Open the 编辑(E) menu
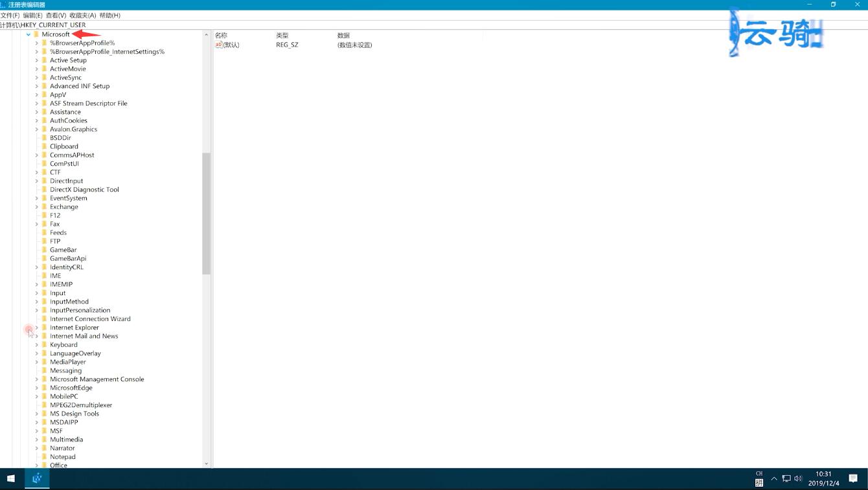Viewport: 868px width, 490px height. [x=32, y=15]
